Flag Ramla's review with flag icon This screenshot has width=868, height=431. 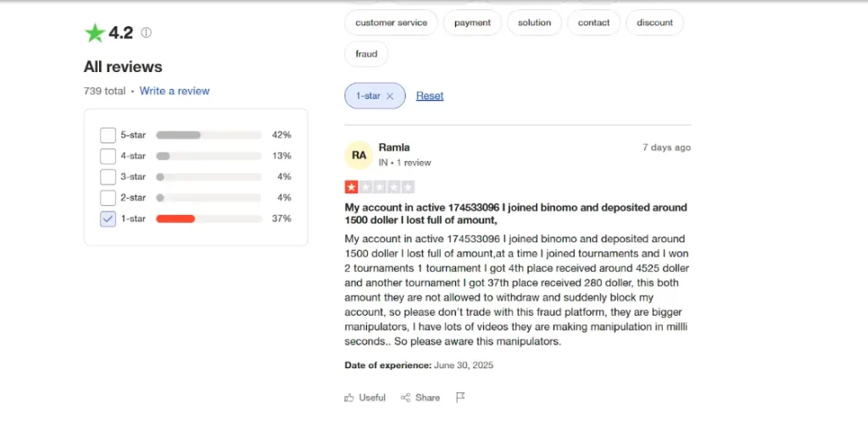460,397
